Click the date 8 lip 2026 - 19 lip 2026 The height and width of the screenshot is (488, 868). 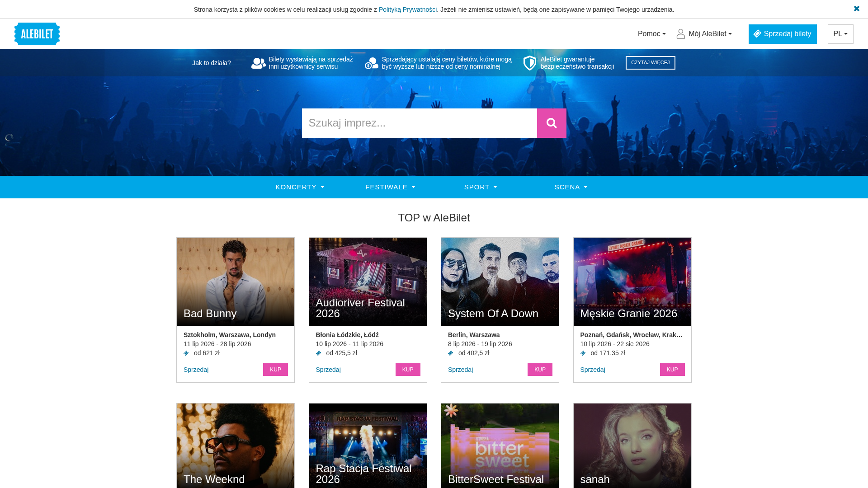coord(480,344)
